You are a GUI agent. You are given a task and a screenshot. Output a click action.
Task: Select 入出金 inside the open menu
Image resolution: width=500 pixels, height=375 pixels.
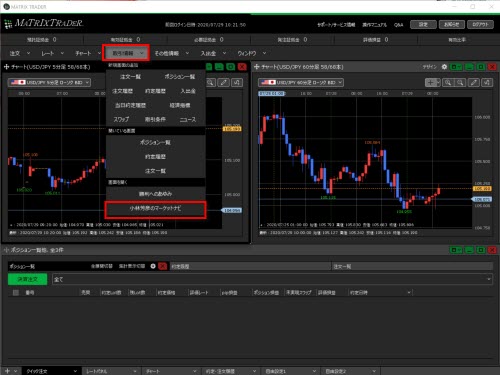(188, 91)
